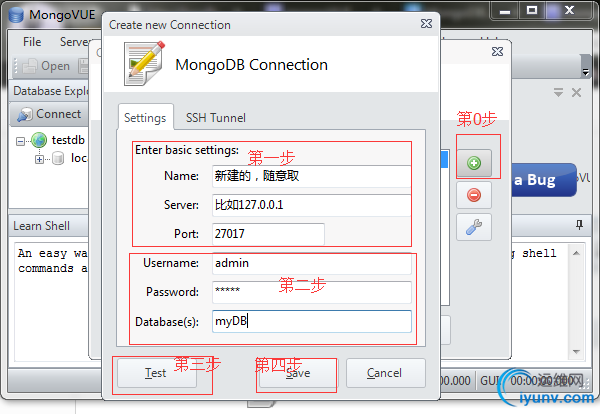Viewport: 600px width, 414px height.
Task: Click the MongoVUE app icon in title bar
Action: tap(16, 15)
